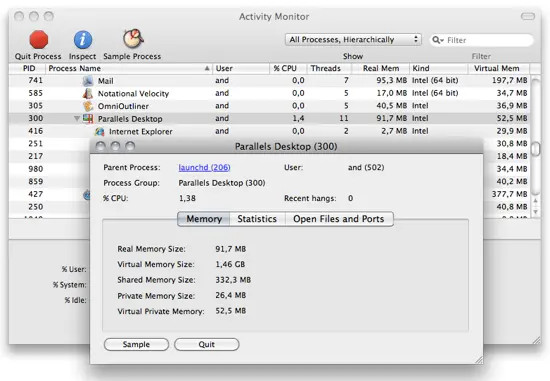Sort by Process Name column header
The height and width of the screenshot is (381, 550).
[129, 68]
